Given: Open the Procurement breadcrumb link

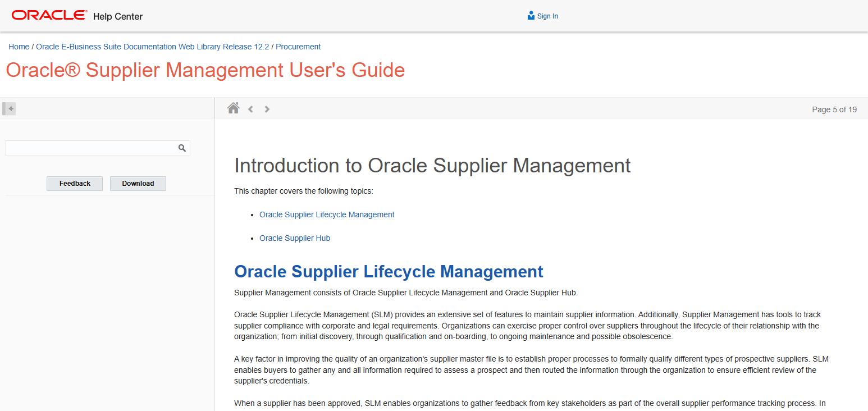Looking at the screenshot, I should coord(298,47).
